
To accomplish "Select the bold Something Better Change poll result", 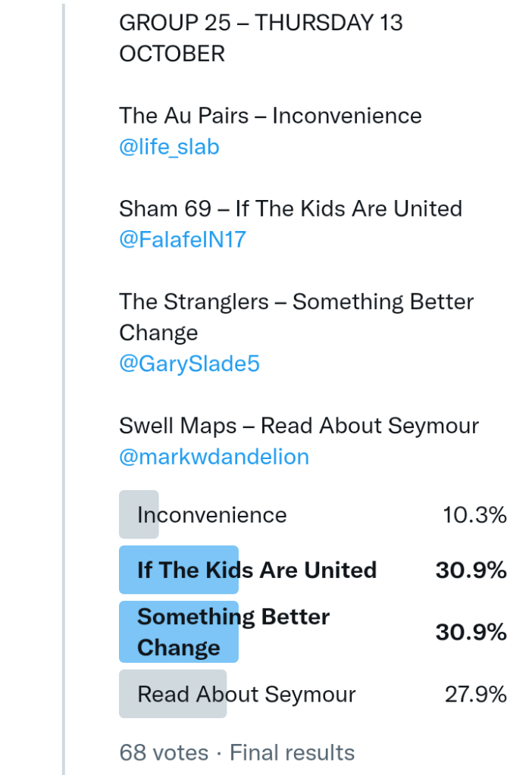I will click(233, 632).
